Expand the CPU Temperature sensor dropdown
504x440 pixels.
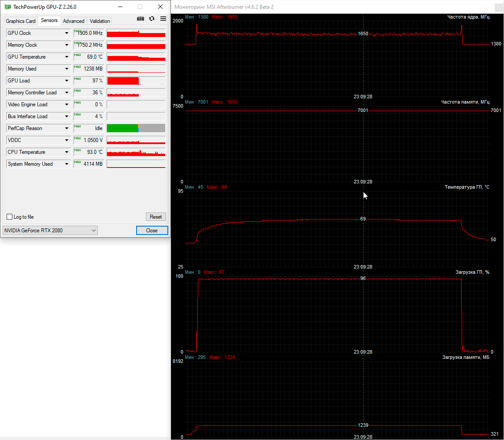(67, 152)
